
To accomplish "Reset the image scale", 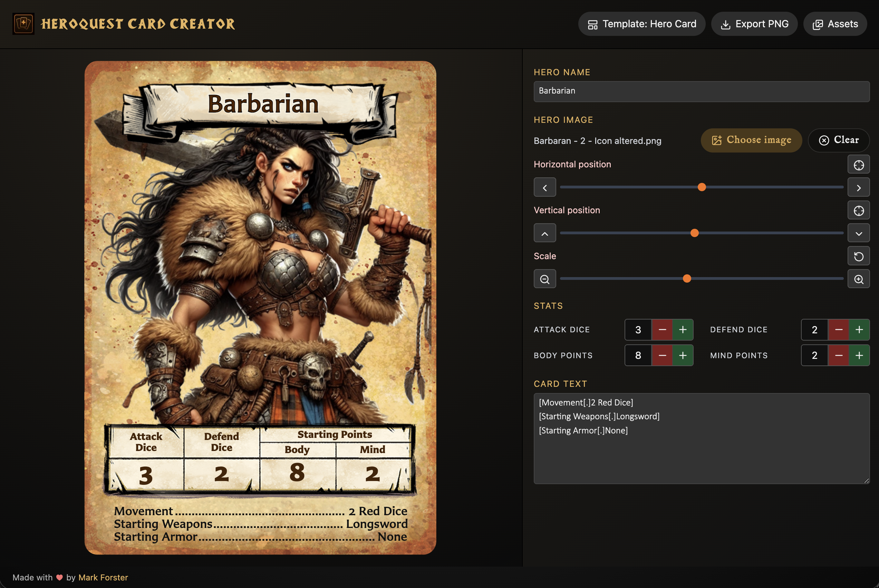I will [x=858, y=256].
